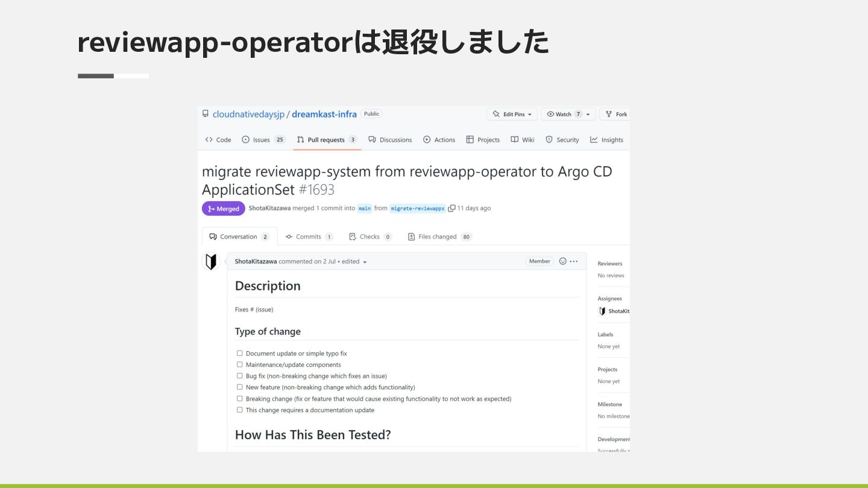
Task: Click the repository icon beside cloudnativedaysjp
Action: click(x=206, y=114)
